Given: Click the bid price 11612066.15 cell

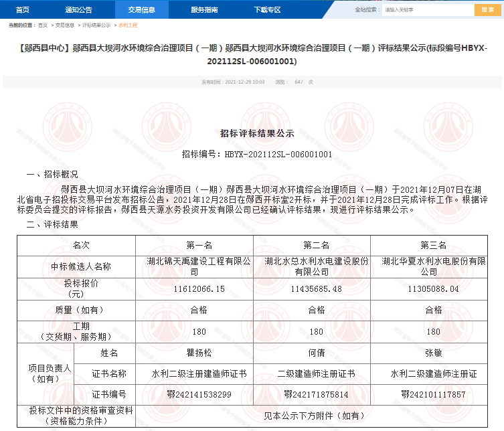Looking at the screenshot, I should coord(194,288).
